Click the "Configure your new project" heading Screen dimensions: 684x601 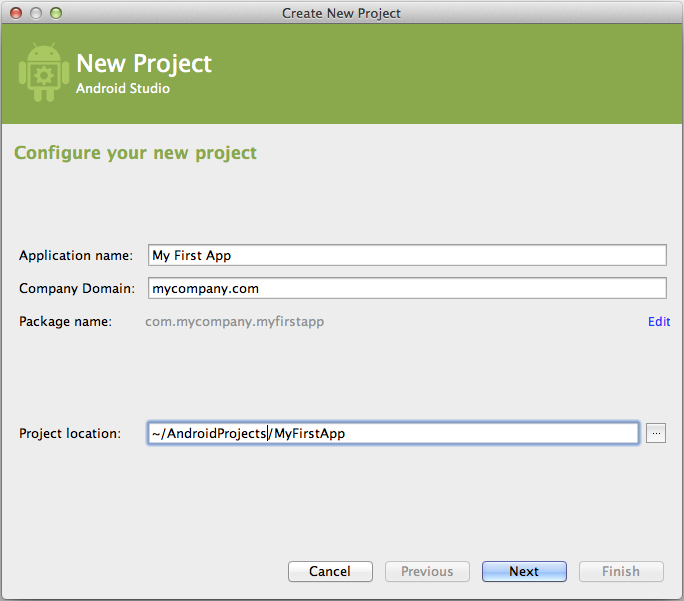click(x=135, y=153)
